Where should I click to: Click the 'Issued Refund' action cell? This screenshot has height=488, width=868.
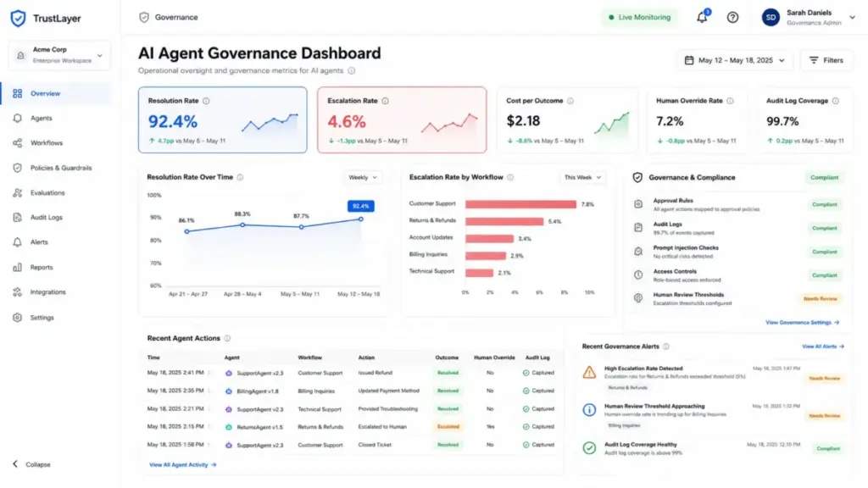[x=376, y=373]
